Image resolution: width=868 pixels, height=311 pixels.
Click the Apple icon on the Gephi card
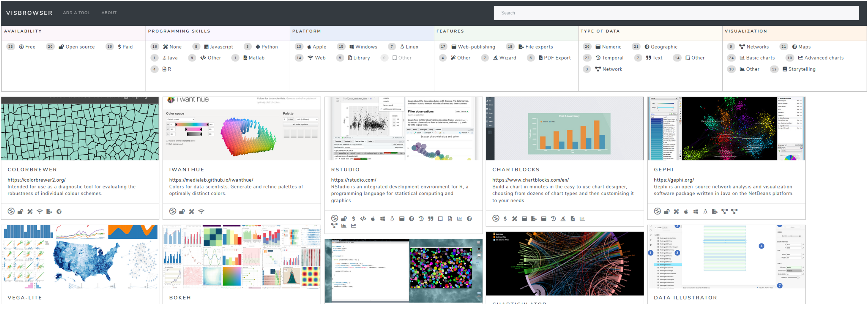coord(686,212)
